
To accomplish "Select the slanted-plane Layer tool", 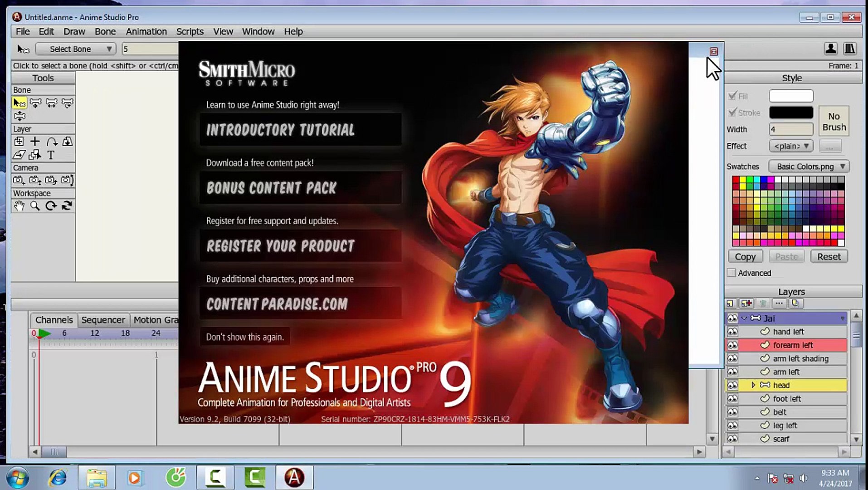I will [19, 155].
